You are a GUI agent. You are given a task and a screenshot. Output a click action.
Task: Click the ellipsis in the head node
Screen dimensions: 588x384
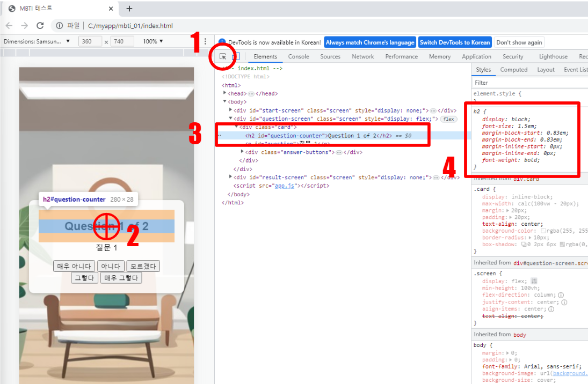coord(251,94)
